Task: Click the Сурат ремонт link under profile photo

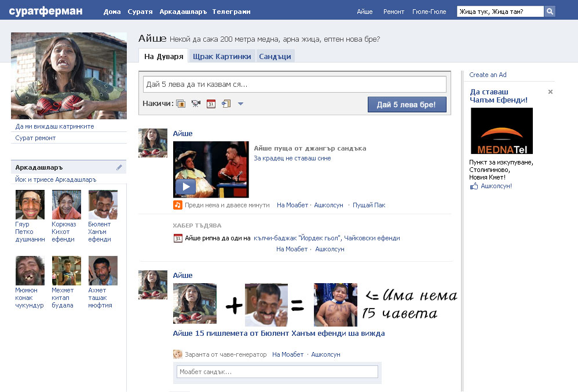Action: coord(36,138)
